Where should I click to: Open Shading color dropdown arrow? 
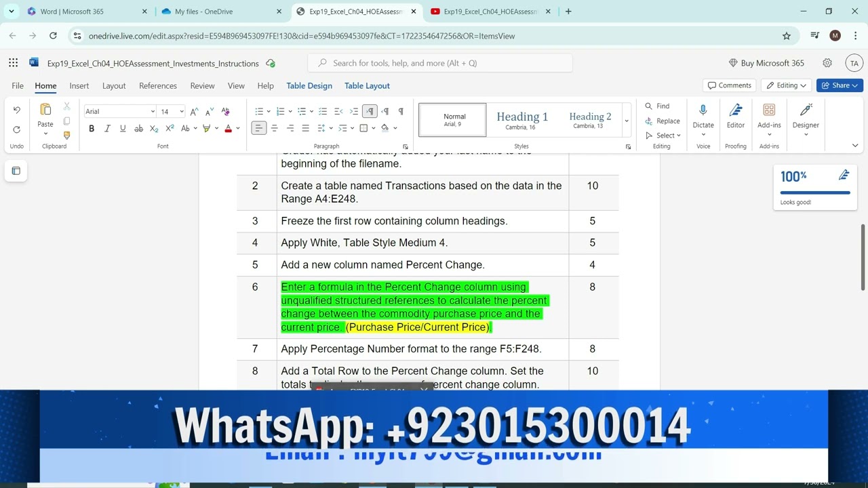395,128
